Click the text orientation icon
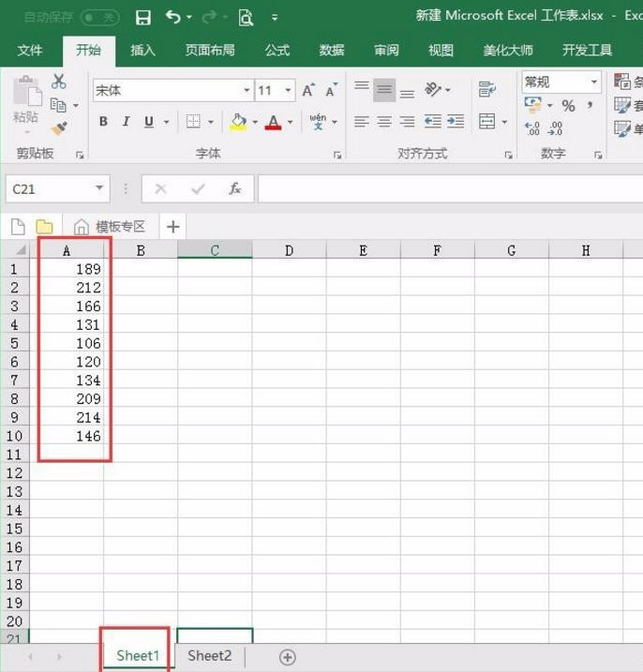The width and height of the screenshot is (643, 672). 432,90
